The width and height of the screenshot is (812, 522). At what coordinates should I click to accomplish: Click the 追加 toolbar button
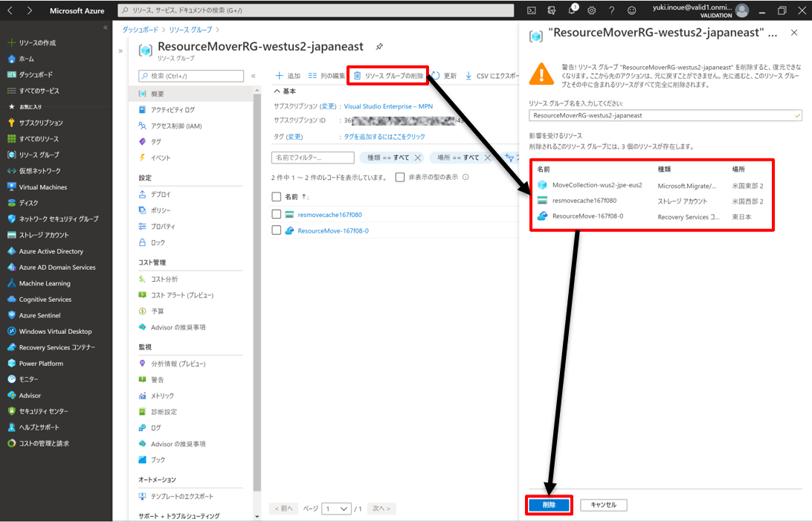pos(288,76)
